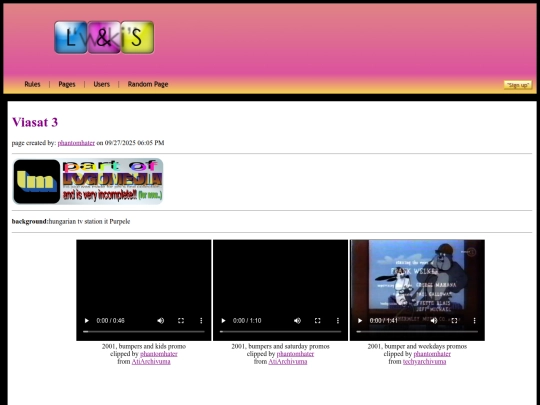Image resolution: width=540 pixels, height=405 pixels.
Task: Mute the 0:46 kids promo video
Action: 160,321
